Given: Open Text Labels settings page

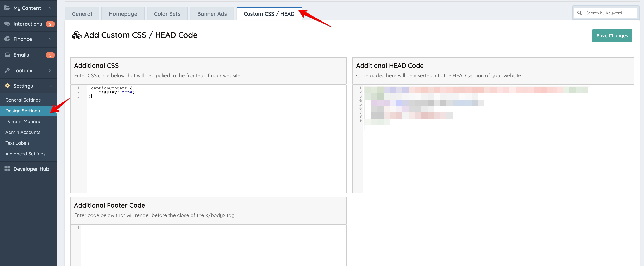Looking at the screenshot, I should (x=17, y=143).
